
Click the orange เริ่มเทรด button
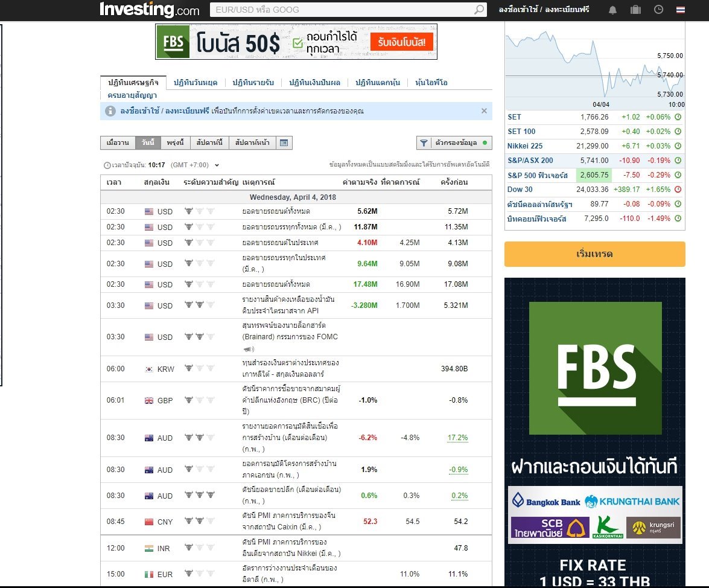(594, 254)
